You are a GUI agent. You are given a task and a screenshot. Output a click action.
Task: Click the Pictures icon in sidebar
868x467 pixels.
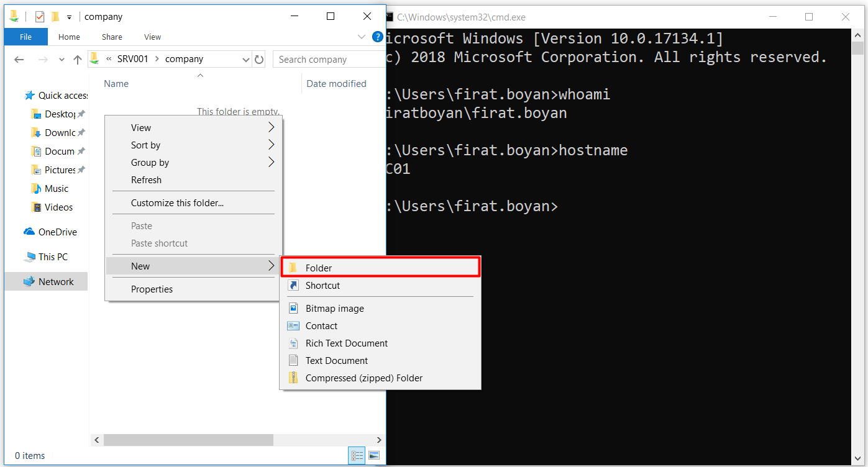point(36,170)
